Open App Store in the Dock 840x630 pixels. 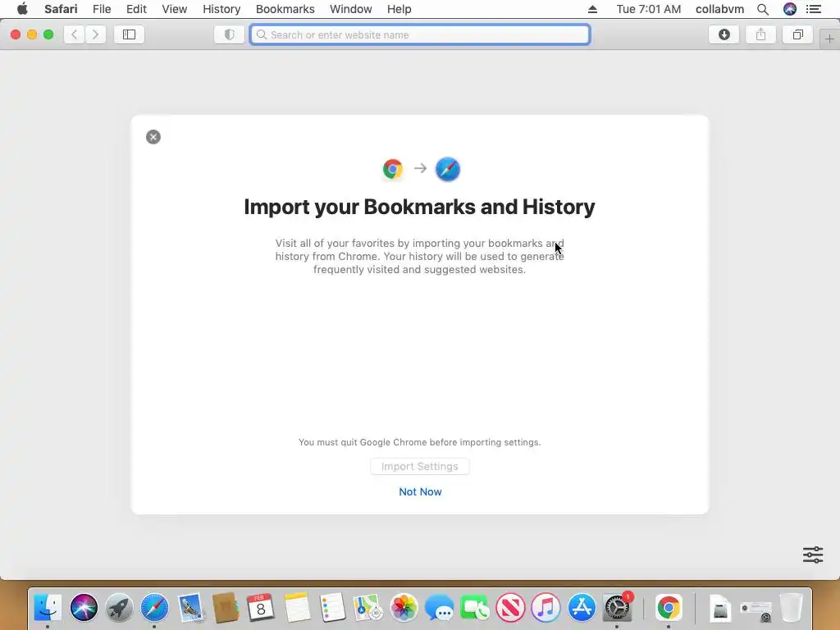click(x=582, y=608)
